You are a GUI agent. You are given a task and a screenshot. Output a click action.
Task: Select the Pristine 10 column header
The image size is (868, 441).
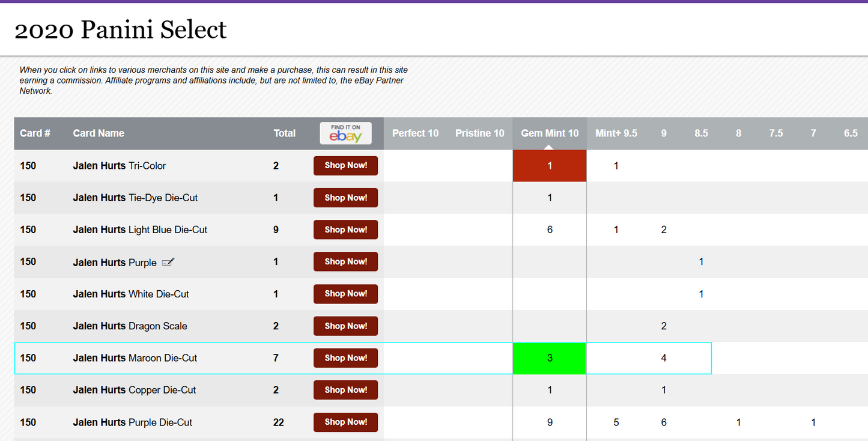(x=479, y=133)
